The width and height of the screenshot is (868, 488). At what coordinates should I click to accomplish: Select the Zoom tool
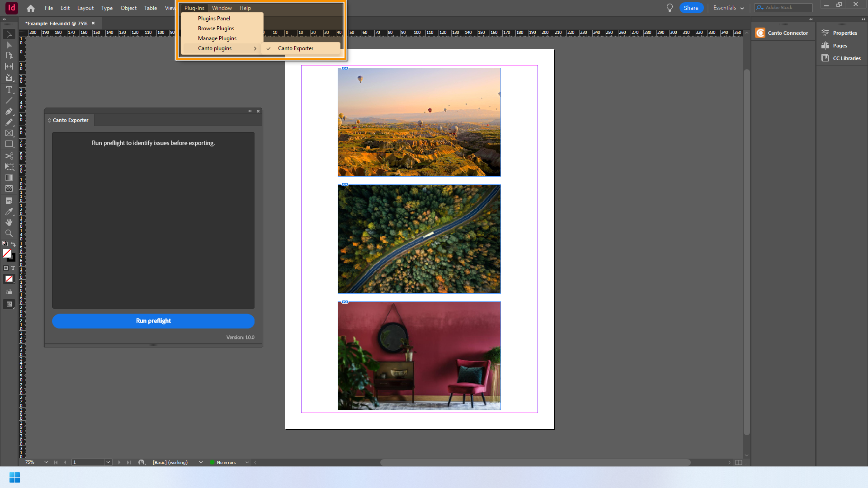(x=9, y=233)
